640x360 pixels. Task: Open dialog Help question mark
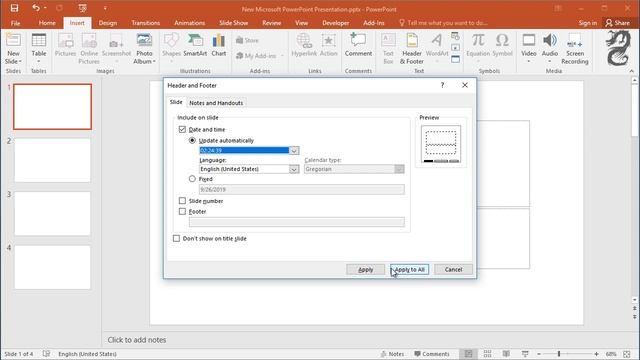click(x=442, y=85)
